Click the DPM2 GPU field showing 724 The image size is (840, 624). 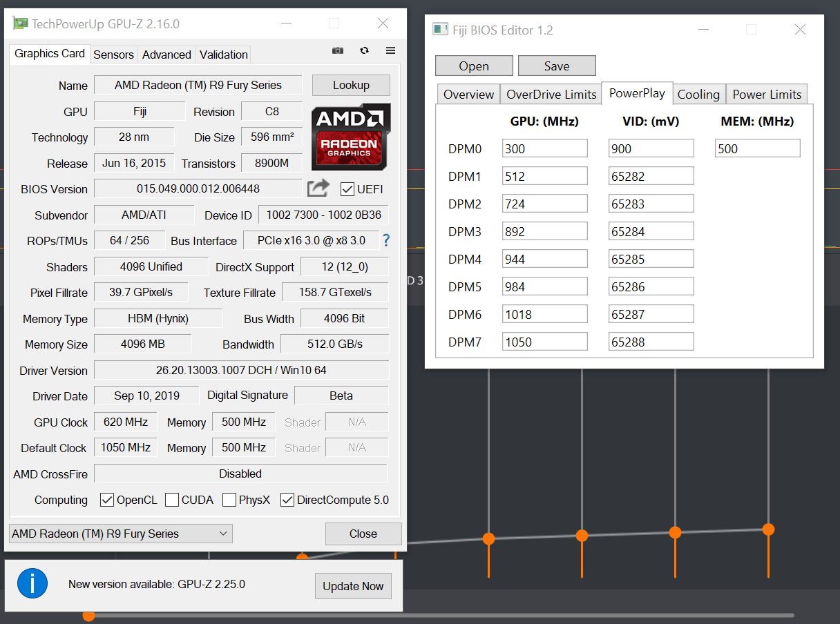(545, 204)
